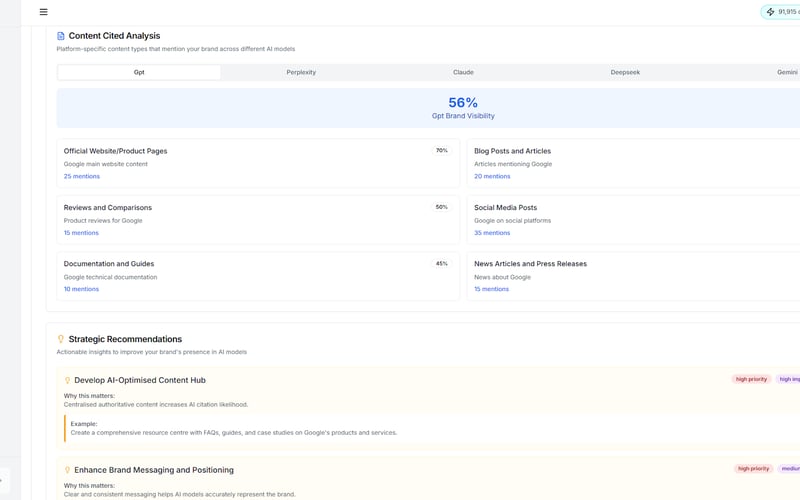Click the Social Media Posts title
800x500 pixels.
tap(506, 208)
